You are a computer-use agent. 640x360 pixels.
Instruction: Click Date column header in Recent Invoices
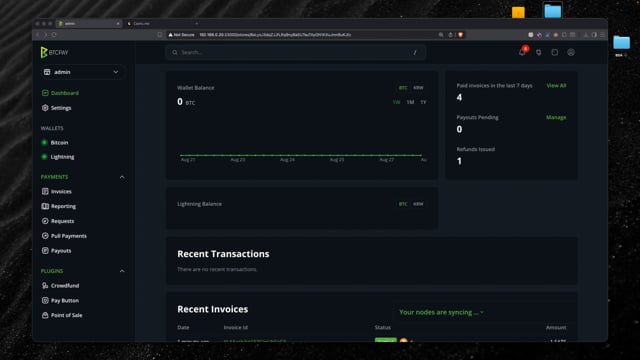click(183, 327)
